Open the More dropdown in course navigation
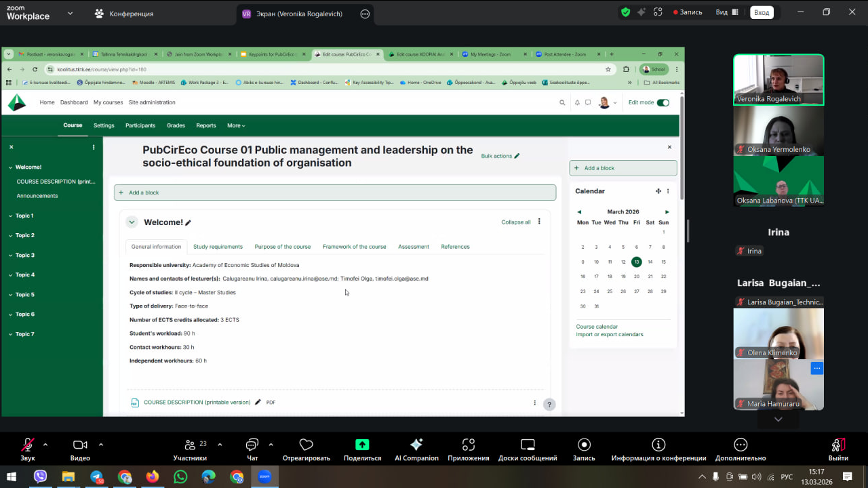The width and height of the screenshot is (868, 488). [236, 125]
